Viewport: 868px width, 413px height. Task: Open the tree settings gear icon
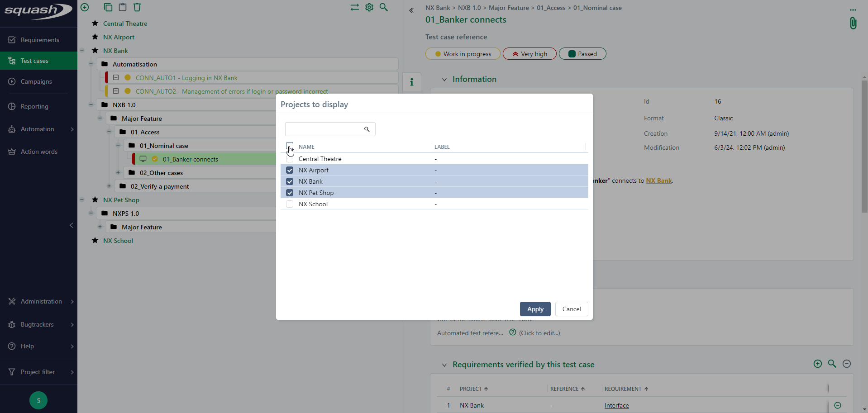pos(369,7)
